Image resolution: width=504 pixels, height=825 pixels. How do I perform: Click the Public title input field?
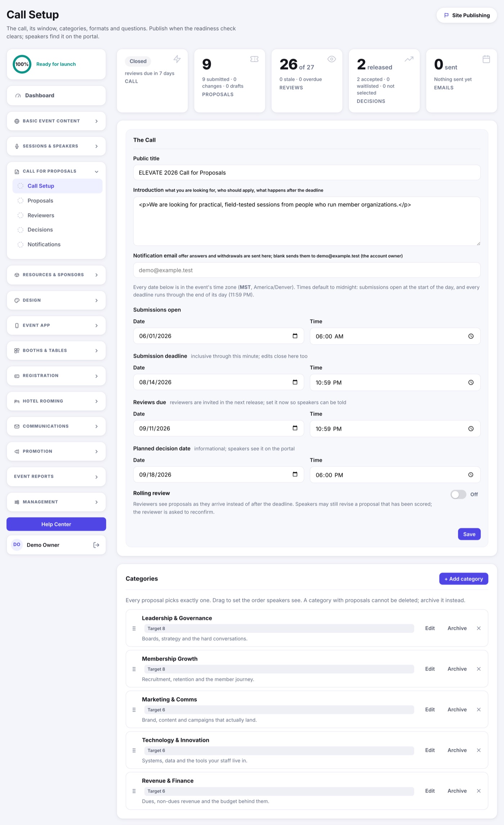coord(307,172)
